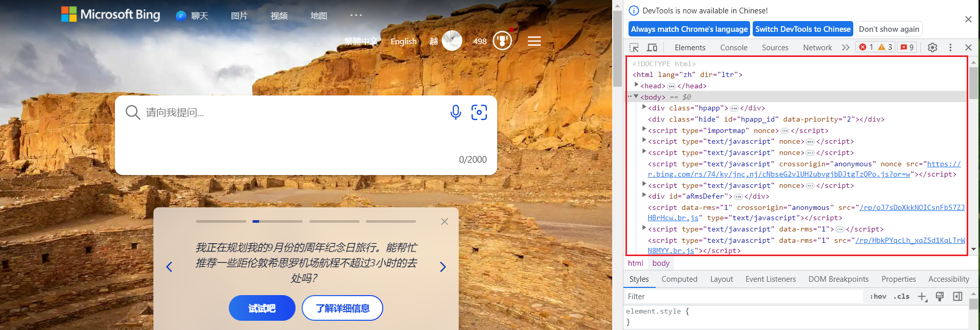The image size is (980, 330).
Task: Go to the next suggestion card
Action: (x=443, y=267)
